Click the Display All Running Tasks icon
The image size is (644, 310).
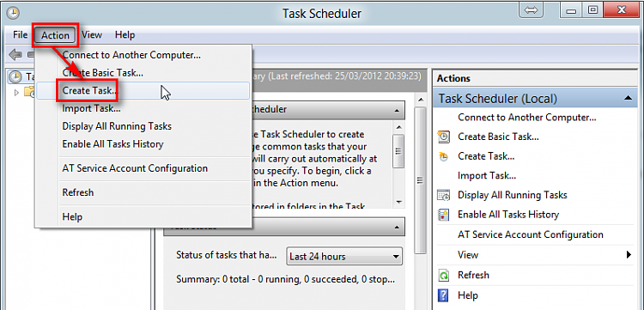coord(444,195)
